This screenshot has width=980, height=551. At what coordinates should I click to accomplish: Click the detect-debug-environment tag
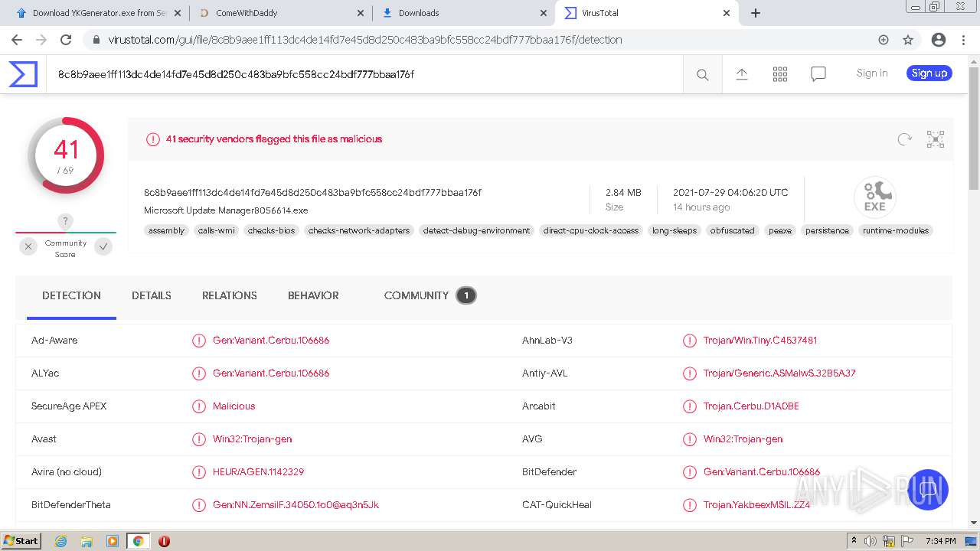pyautogui.click(x=476, y=230)
